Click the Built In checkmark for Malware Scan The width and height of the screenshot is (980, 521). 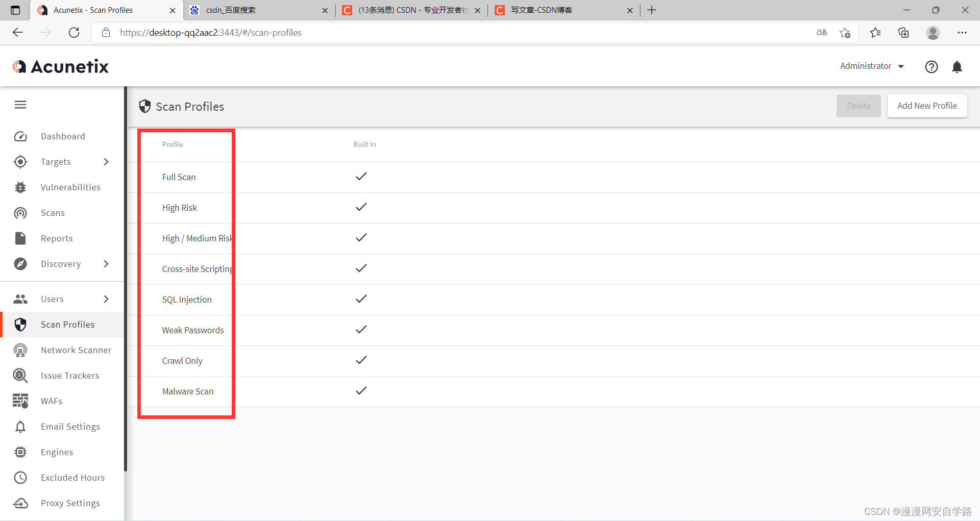click(x=361, y=391)
